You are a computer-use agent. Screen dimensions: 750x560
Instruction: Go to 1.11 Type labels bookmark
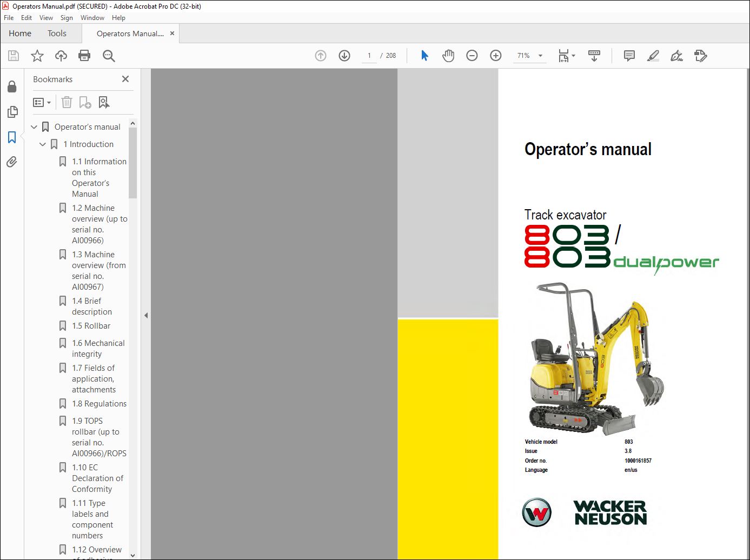pyautogui.click(x=92, y=519)
